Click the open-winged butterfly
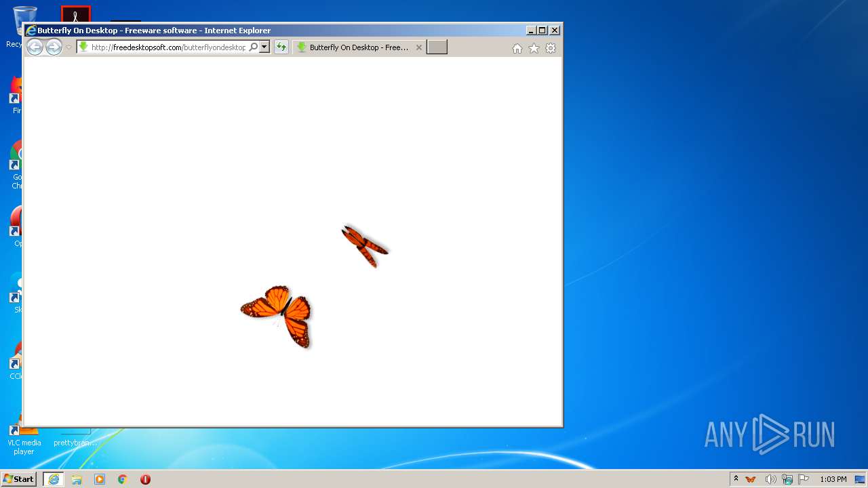The height and width of the screenshot is (488, 868). 277,315
